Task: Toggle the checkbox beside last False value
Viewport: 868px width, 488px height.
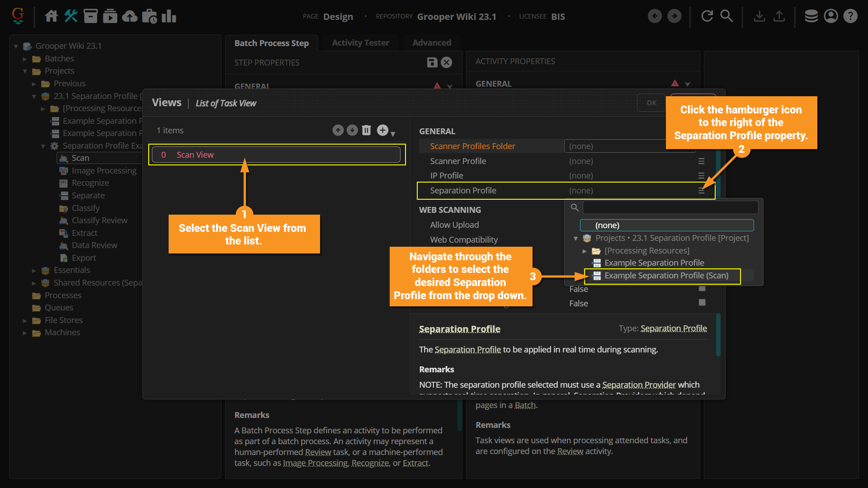Action: click(702, 303)
